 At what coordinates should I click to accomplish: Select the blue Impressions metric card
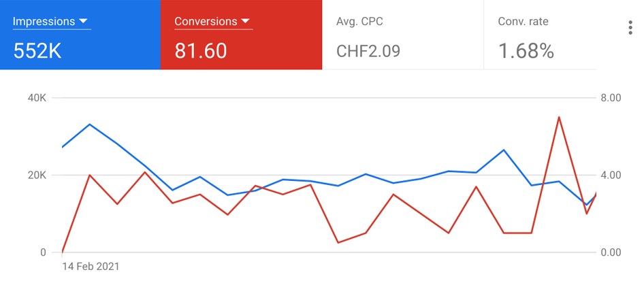[80, 35]
